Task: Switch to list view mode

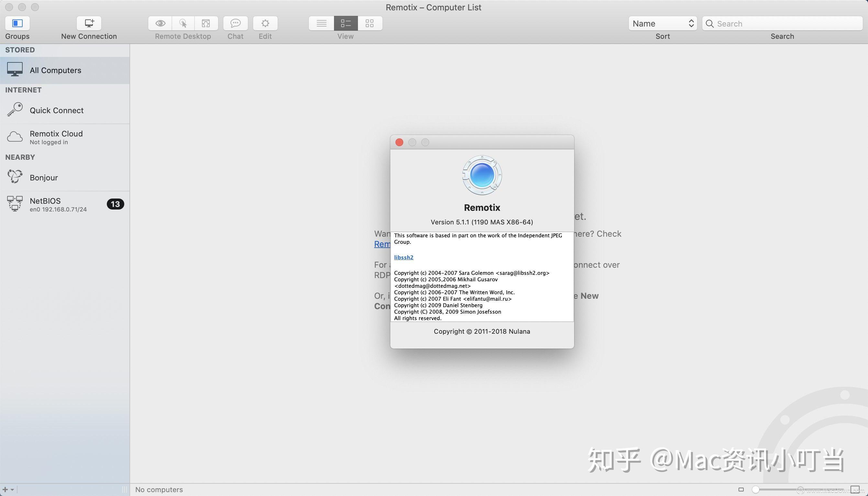Action: [x=321, y=23]
